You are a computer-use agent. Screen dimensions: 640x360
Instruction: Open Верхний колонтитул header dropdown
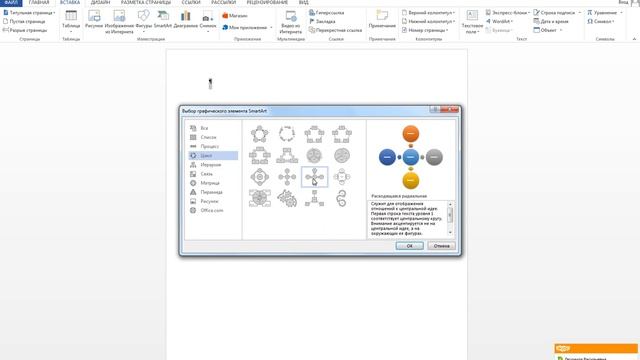tap(429, 13)
